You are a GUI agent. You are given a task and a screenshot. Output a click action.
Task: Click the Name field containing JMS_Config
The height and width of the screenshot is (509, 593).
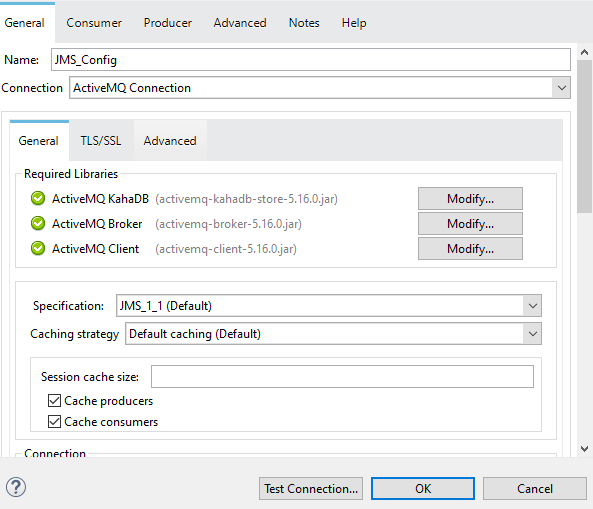click(x=311, y=59)
